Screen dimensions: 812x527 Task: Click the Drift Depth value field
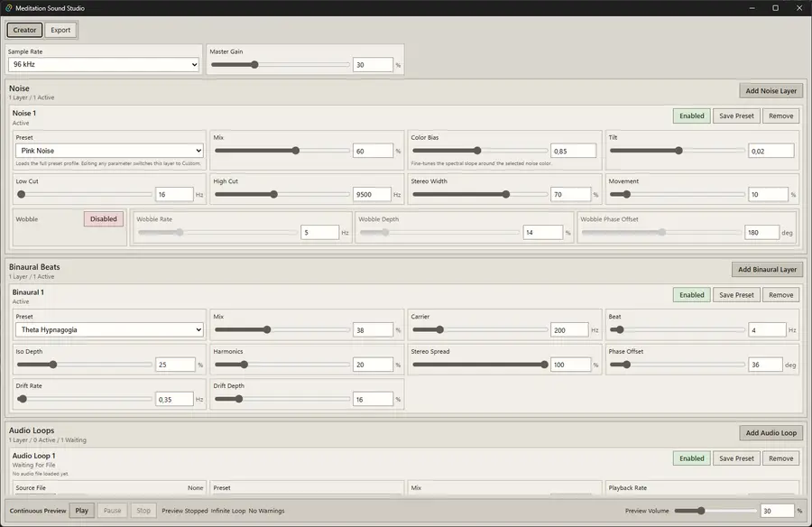tap(373, 399)
